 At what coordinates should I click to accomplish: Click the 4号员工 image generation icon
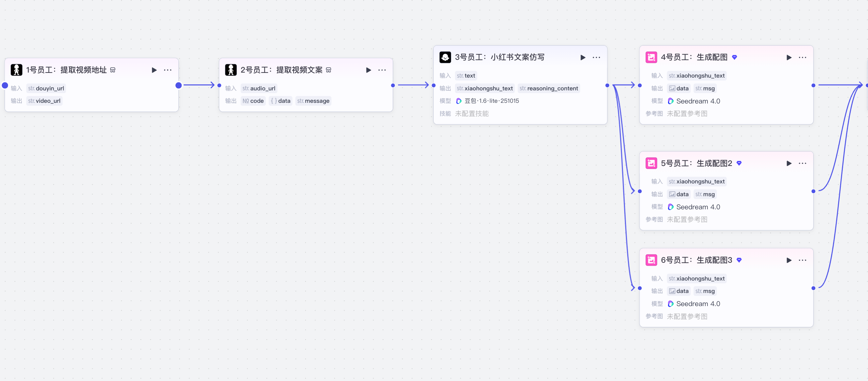pyautogui.click(x=651, y=57)
